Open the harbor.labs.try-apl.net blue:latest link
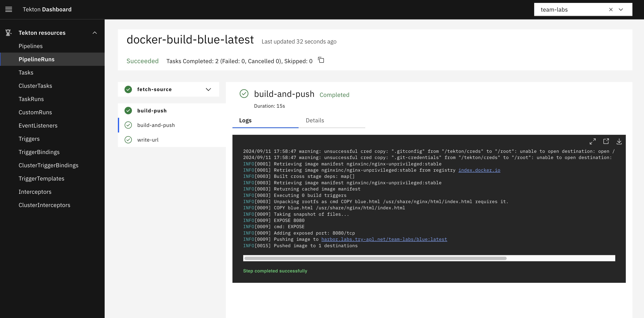The image size is (644, 318). click(x=384, y=239)
